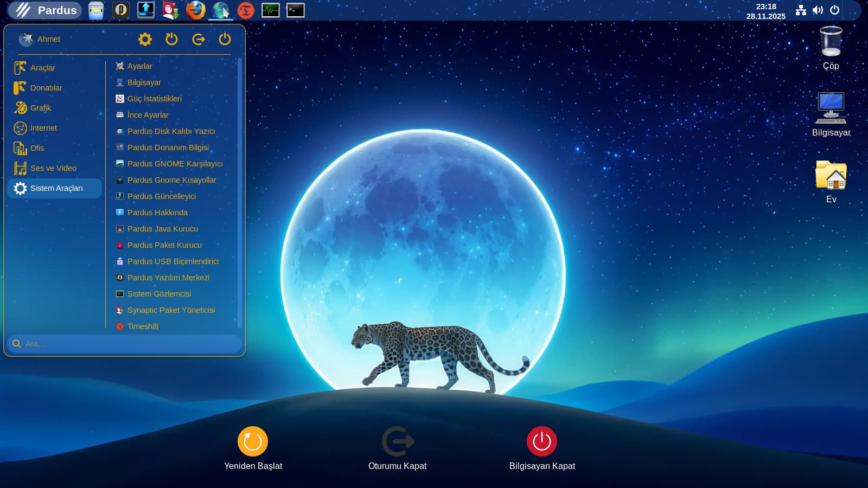
Task: Open the volume icon in system tray
Action: click(818, 10)
